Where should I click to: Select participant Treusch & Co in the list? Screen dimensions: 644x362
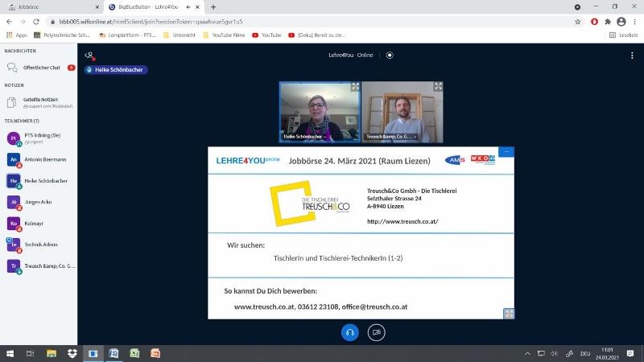point(39,266)
